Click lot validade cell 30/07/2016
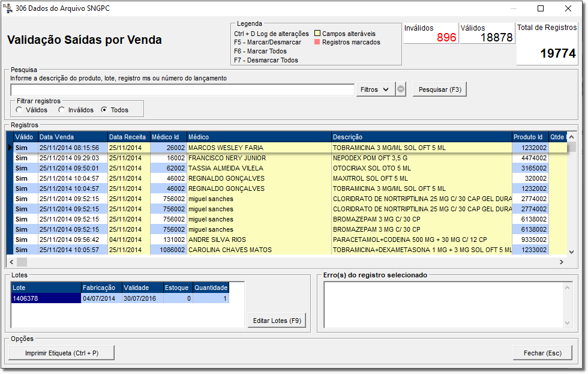The height and width of the screenshot is (374, 588). (143, 298)
